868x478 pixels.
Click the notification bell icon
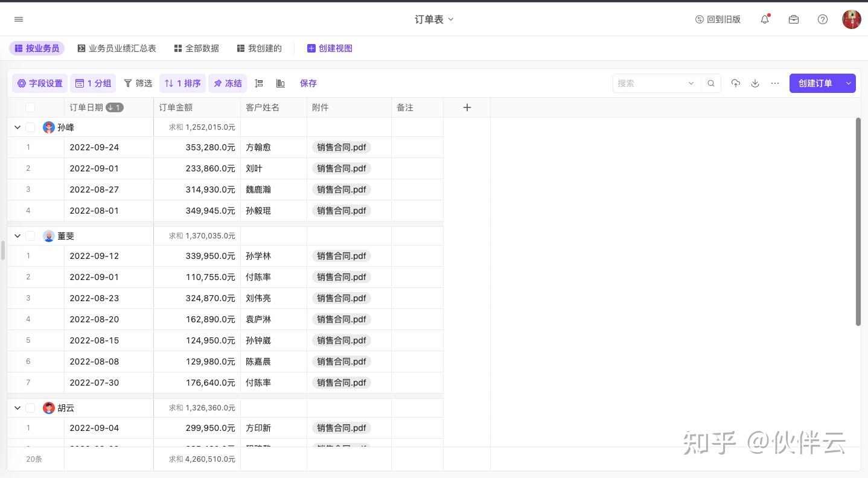(765, 19)
